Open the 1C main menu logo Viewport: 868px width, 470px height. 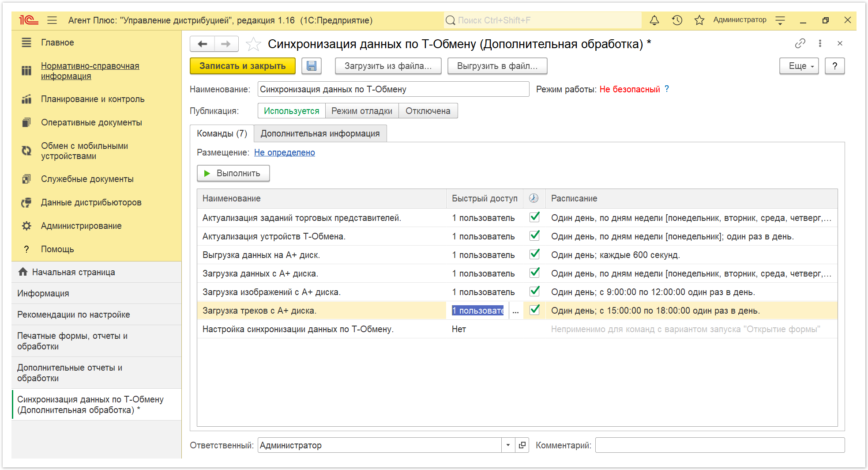[x=29, y=20]
